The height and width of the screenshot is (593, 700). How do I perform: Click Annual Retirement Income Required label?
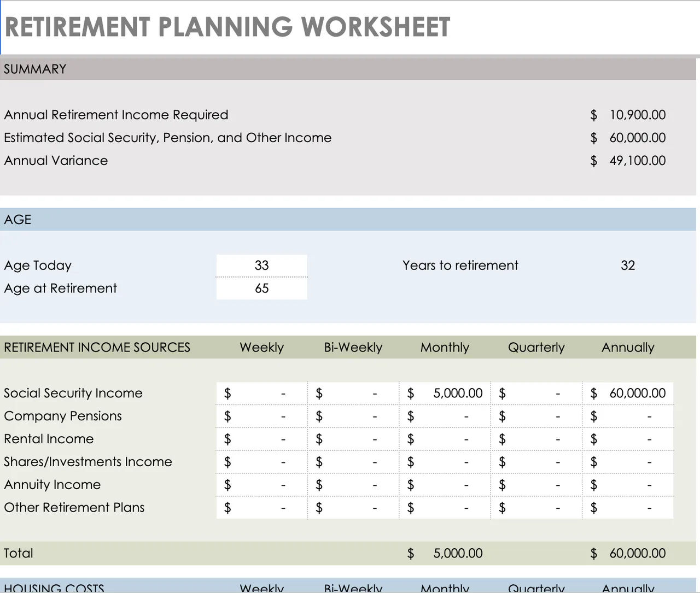click(116, 115)
